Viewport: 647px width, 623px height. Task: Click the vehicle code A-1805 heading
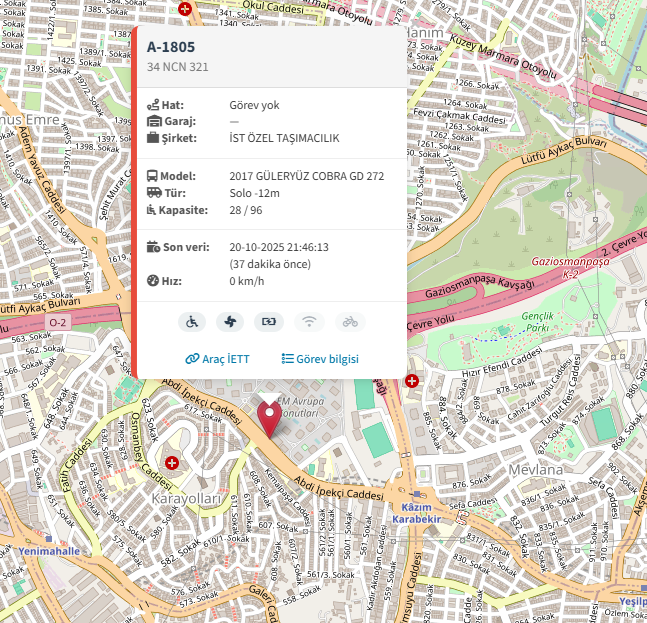coord(171,47)
